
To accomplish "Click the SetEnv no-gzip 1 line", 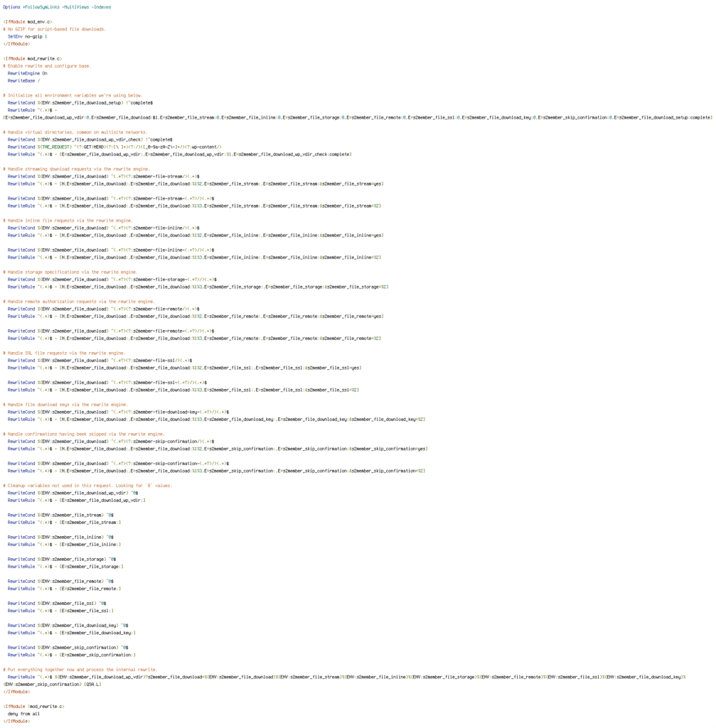I will click(x=28, y=37).
